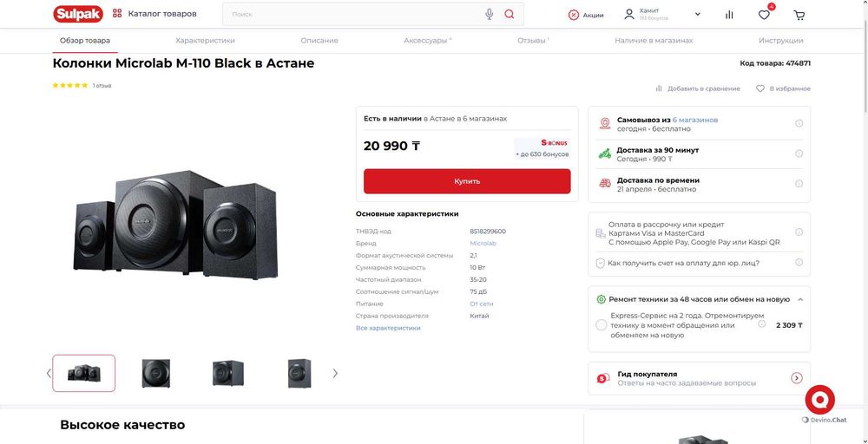Click info icon beside Доставка за 90 минут
The height and width of the screenshot is (444, 868).
tap(799, 153)
